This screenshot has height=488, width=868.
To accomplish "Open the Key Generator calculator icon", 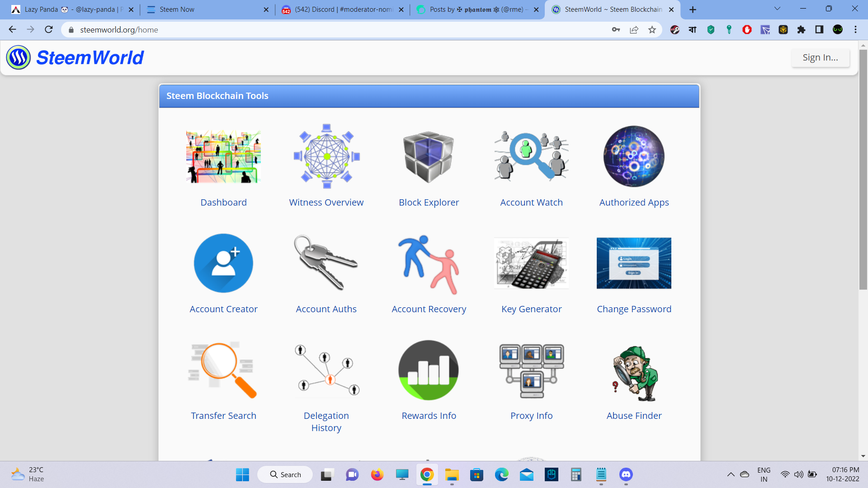I will (531, 263).
